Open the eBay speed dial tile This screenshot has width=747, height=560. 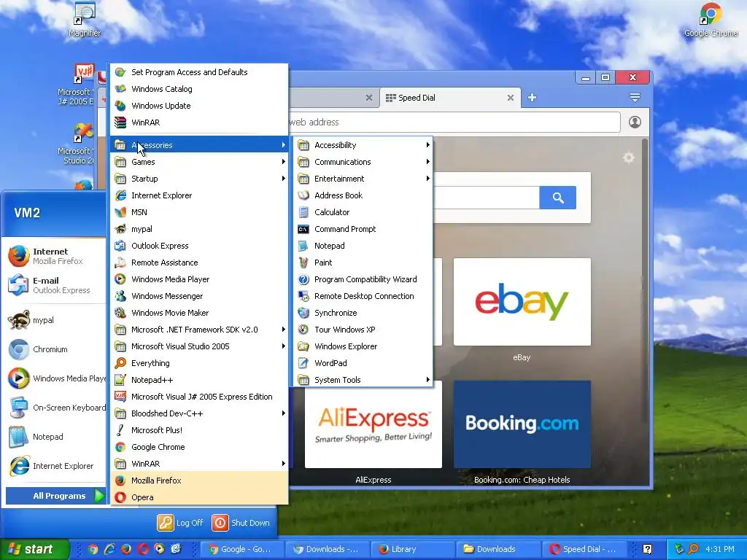click(x=522, y=302)
